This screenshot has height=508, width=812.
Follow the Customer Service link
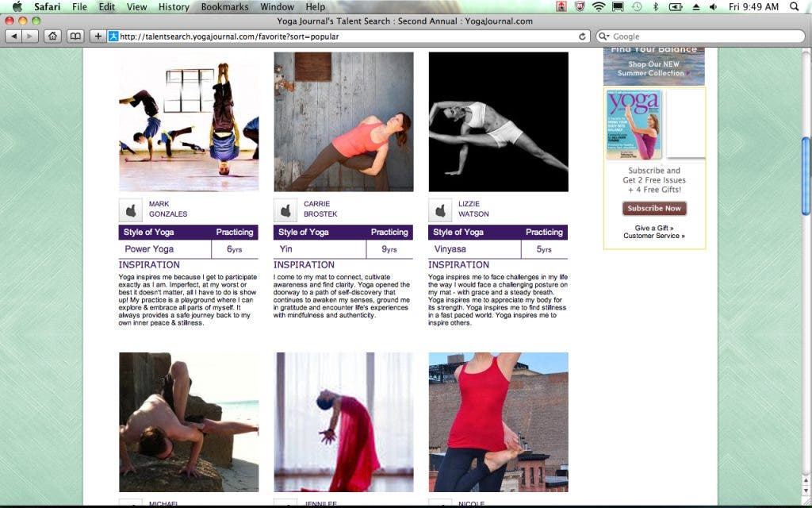pyautogui.click(x=654, y=236)
